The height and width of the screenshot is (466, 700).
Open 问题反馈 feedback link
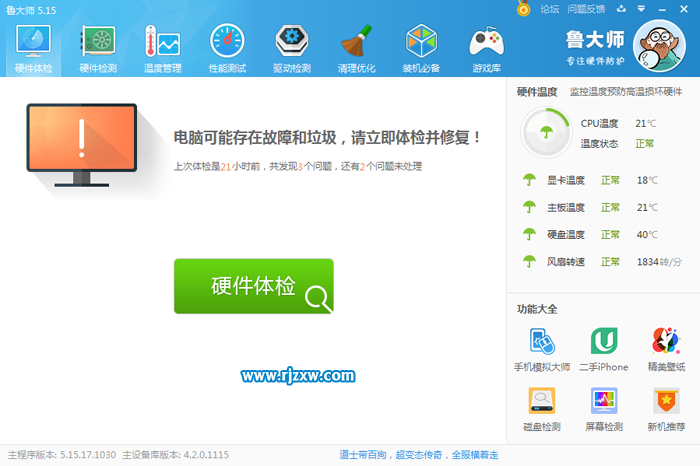(x=586, y=9)
